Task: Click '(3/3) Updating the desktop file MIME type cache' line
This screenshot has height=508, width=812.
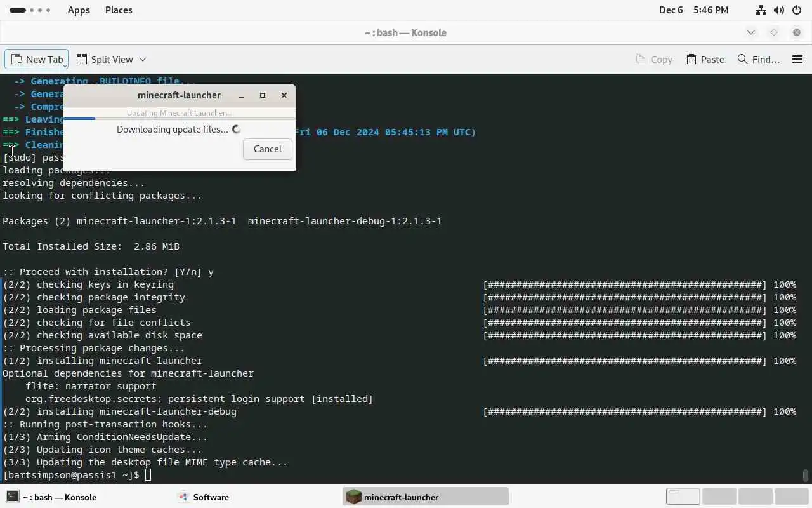Action: pos(145,462)
